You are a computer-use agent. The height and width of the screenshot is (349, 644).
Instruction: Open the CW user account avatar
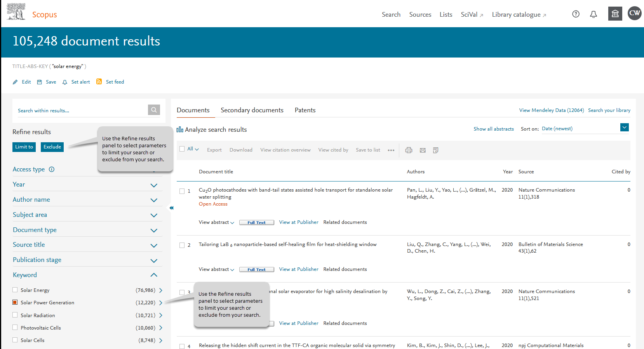point(635,13)
